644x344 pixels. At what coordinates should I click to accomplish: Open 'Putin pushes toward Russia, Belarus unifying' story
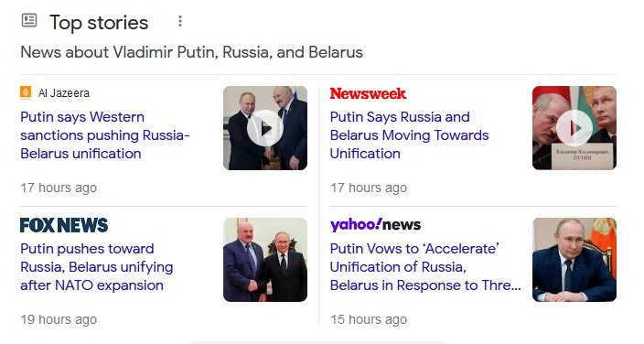coord(97,267)
